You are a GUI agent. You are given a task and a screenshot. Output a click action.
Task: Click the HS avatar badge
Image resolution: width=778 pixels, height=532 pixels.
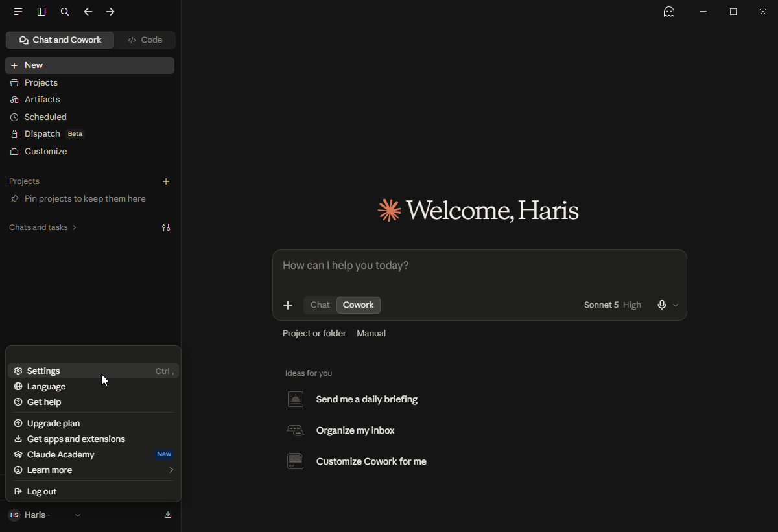click(x=14, y=515)
